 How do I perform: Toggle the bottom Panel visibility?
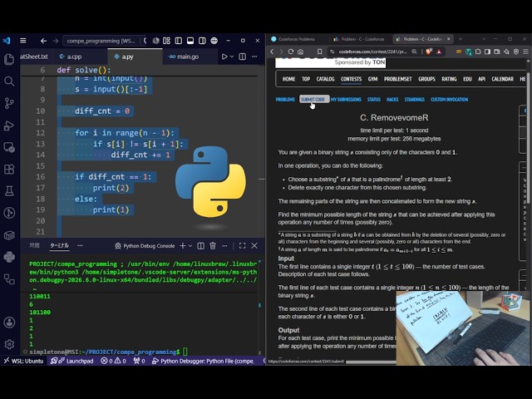[190, 41]
